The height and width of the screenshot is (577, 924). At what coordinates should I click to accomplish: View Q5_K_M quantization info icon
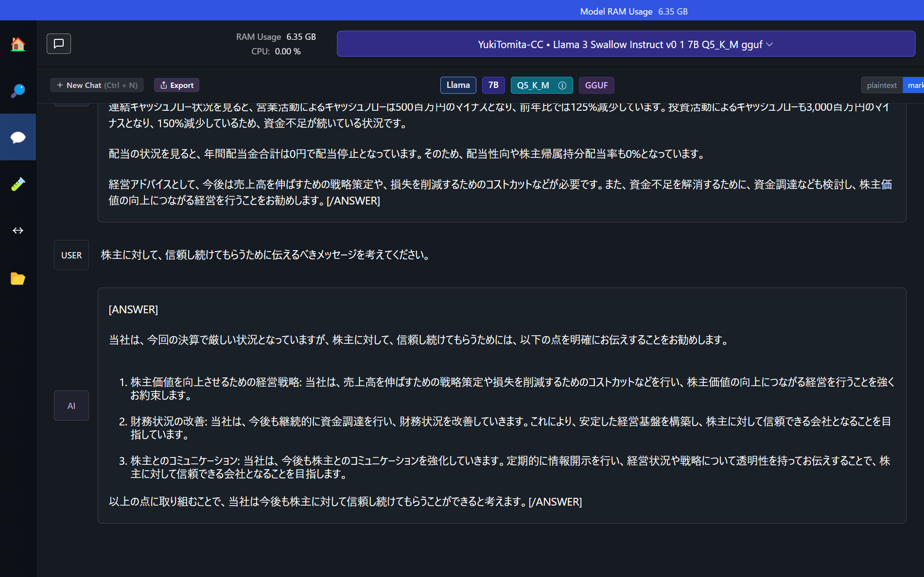pos(562,85)
